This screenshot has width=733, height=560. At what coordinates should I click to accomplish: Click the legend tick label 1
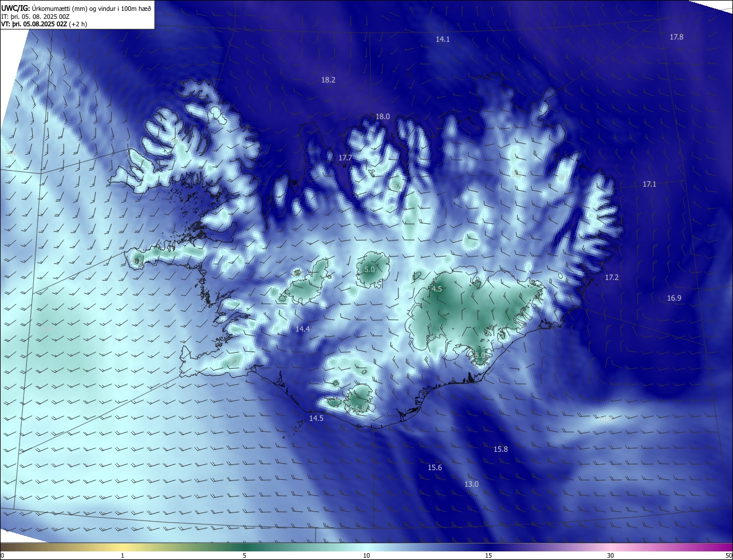tap(123, 556)
